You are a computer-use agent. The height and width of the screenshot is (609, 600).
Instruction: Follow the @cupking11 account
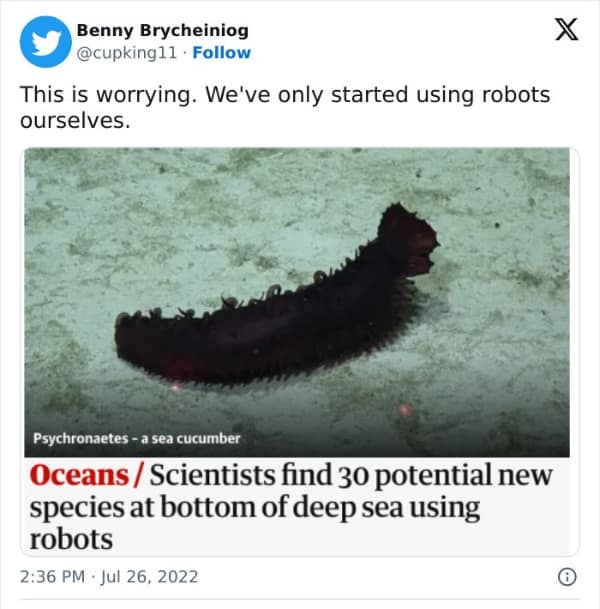coord(222,53)
